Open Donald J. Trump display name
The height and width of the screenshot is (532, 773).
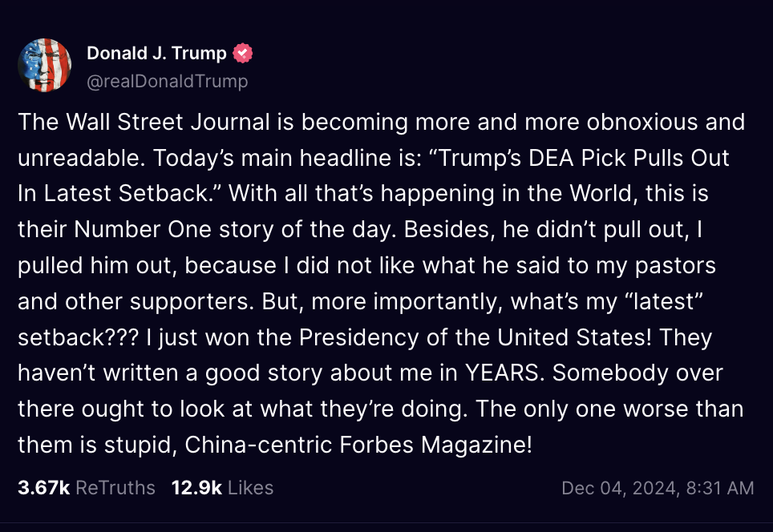coord(157,53)
